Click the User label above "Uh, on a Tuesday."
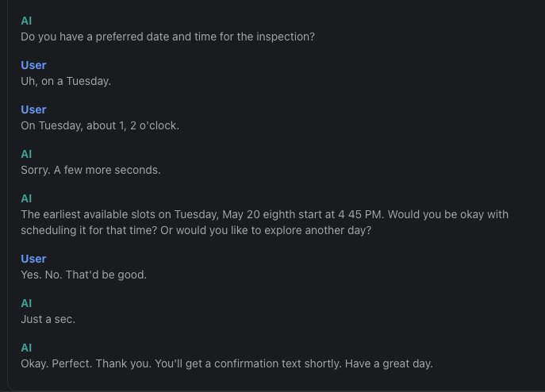Screen dimensions: 545x392 click(33, 65)
